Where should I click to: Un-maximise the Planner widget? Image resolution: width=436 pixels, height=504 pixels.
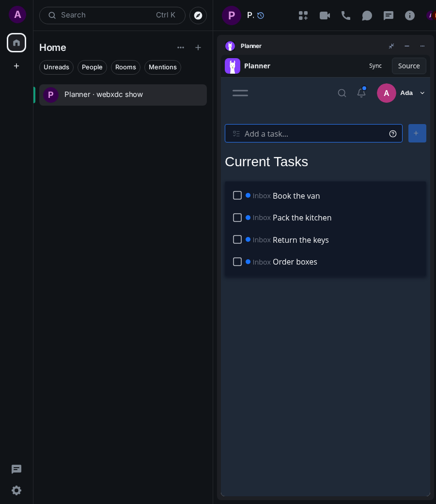pos(391,46)
